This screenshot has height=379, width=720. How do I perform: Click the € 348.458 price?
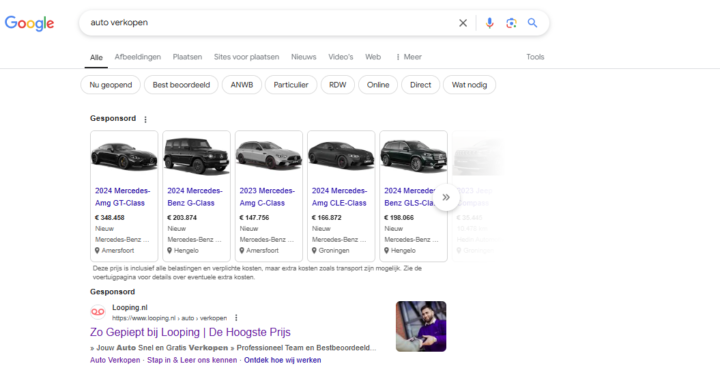(110, 218)
